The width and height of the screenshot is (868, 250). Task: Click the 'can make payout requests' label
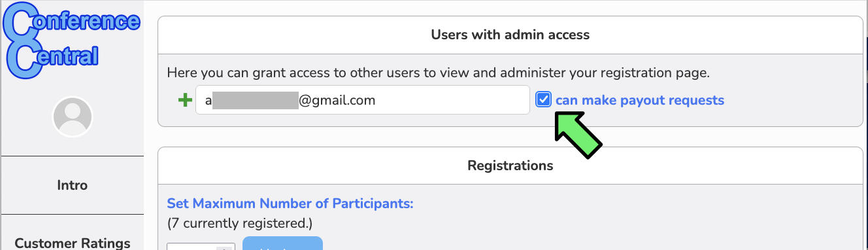pos(640,100)
